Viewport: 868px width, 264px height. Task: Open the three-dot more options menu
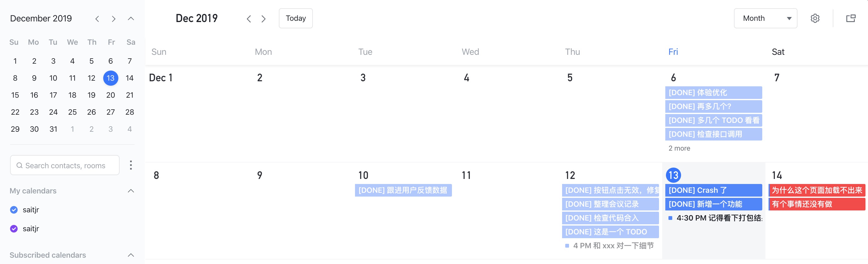click(131, 165)
